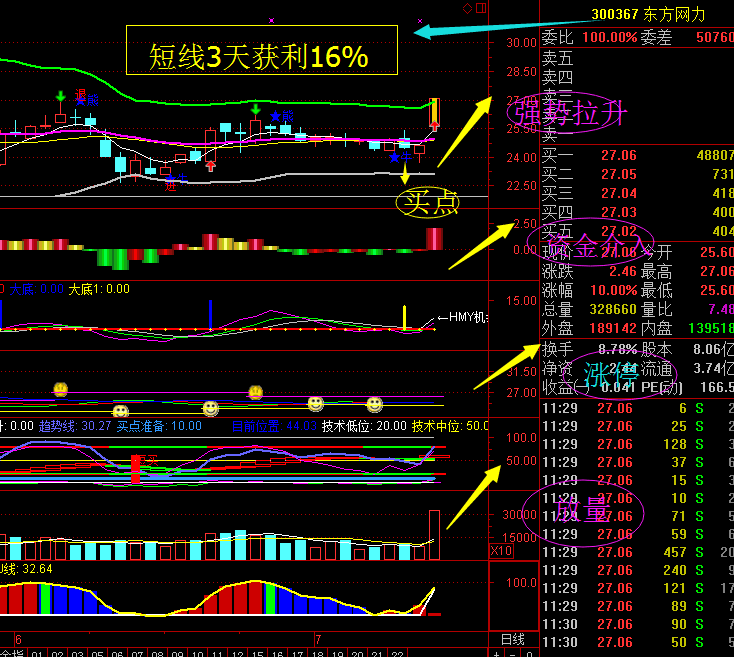Click the 今开 25.60 value

[x=717, y=253]
